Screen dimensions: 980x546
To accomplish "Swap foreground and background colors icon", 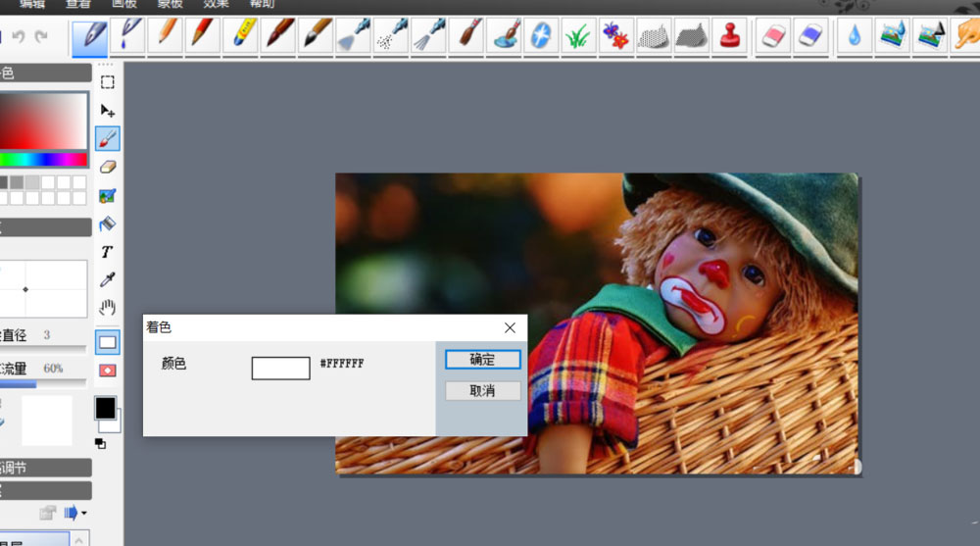I will point(100,444).
